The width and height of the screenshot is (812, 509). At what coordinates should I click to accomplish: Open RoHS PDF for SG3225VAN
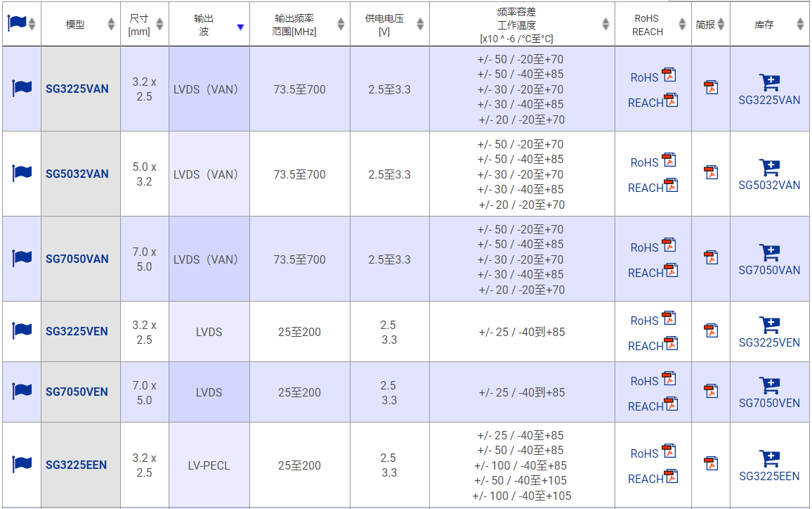point(668,76)
